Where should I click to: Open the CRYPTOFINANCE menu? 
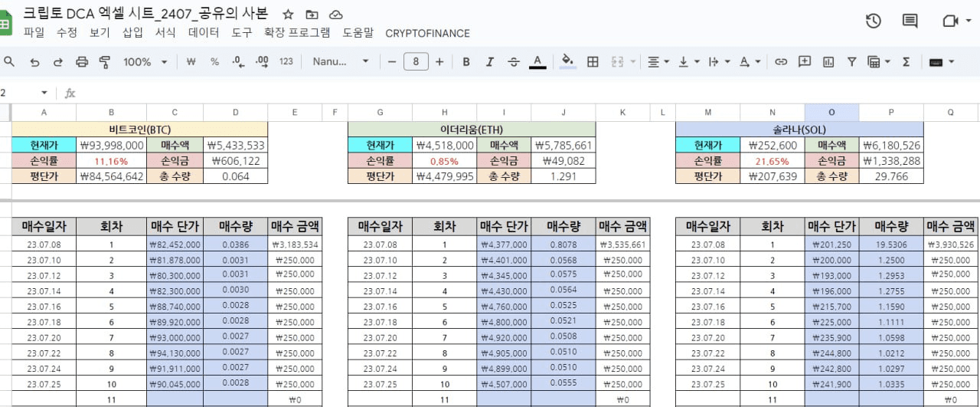428,33
